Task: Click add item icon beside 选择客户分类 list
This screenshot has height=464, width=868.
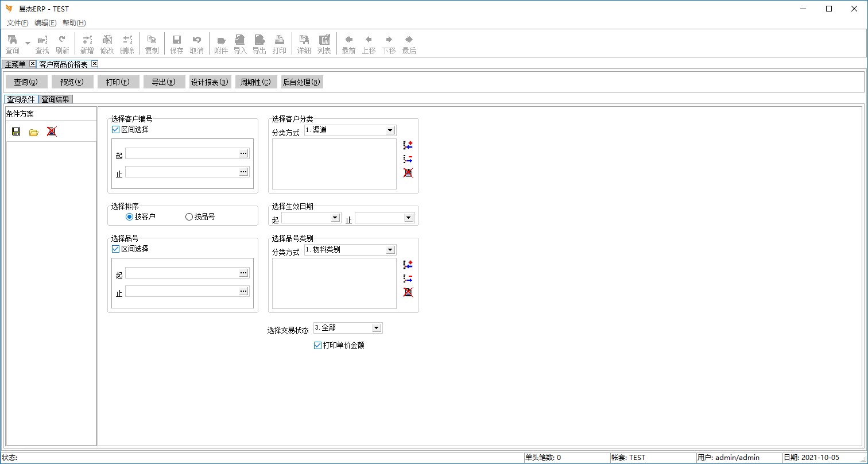Action: 408,145
